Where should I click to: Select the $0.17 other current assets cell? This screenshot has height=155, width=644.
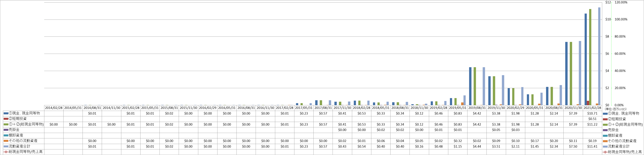535,141
